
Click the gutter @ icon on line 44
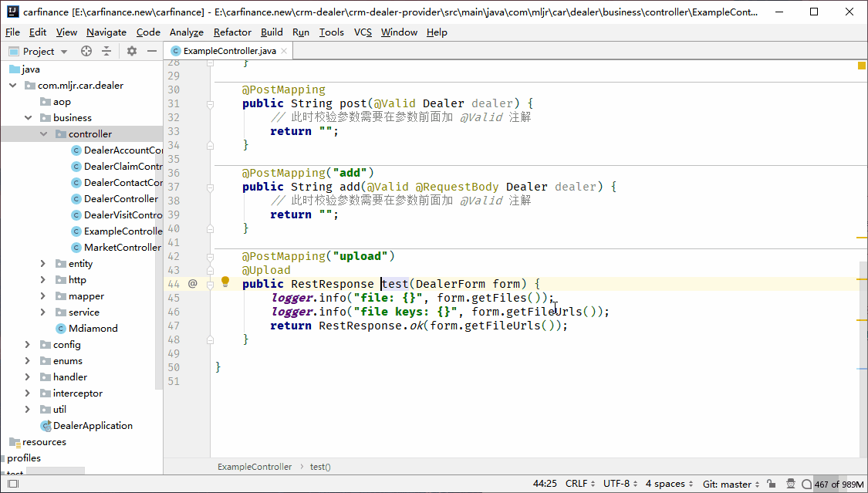193,283
